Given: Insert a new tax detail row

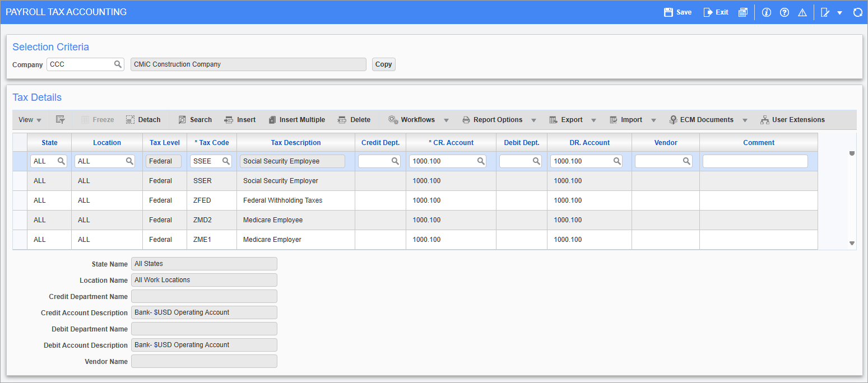Looking at the screenshot, I should click(240, 120).
